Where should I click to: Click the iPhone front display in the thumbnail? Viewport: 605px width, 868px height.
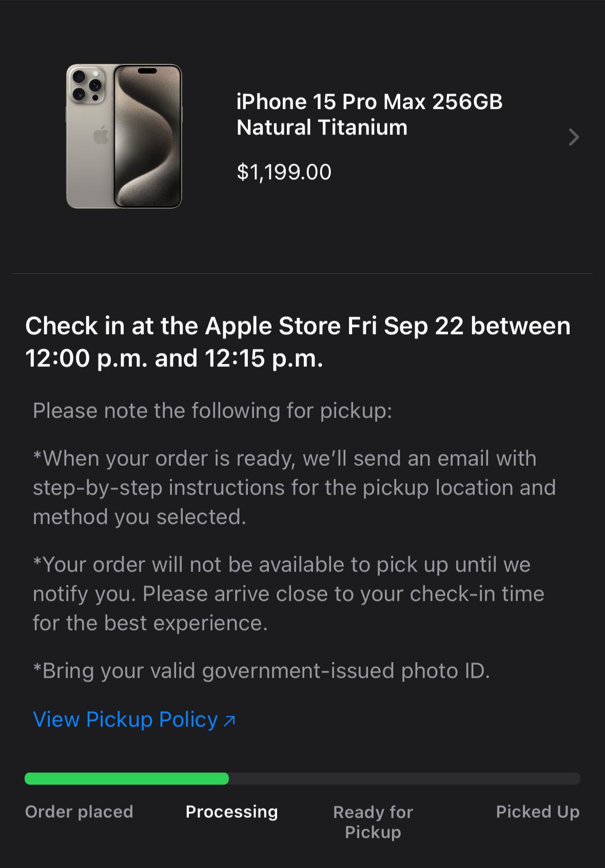(x=148, y=136)
